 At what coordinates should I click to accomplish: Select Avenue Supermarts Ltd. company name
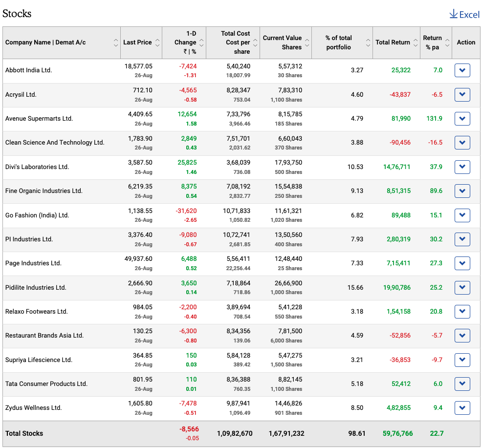pos(39,119)
